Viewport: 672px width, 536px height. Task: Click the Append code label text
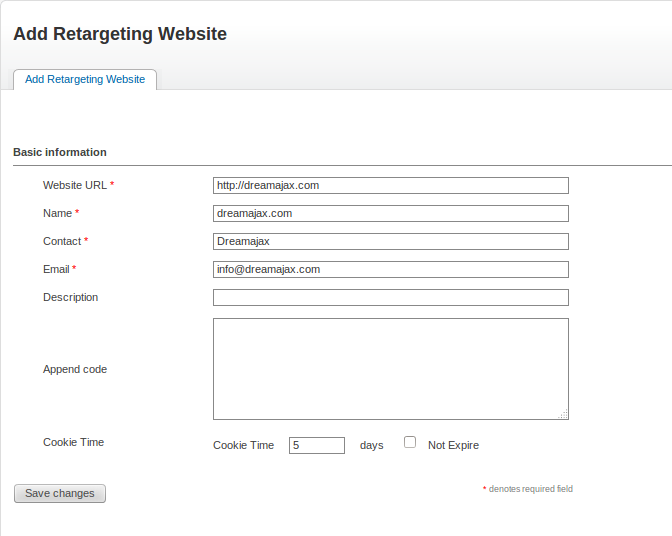tap(75, 369)
